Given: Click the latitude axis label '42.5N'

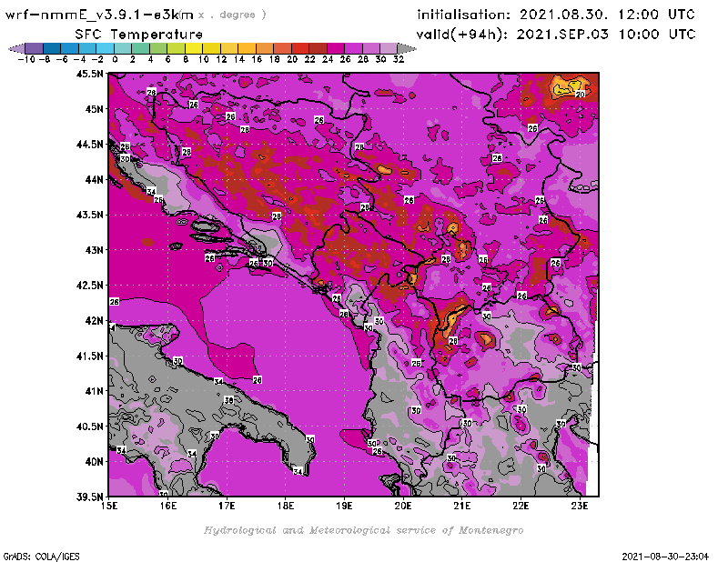Looking at the screenshot, I should pyautogui.click(x=89, y=286).
